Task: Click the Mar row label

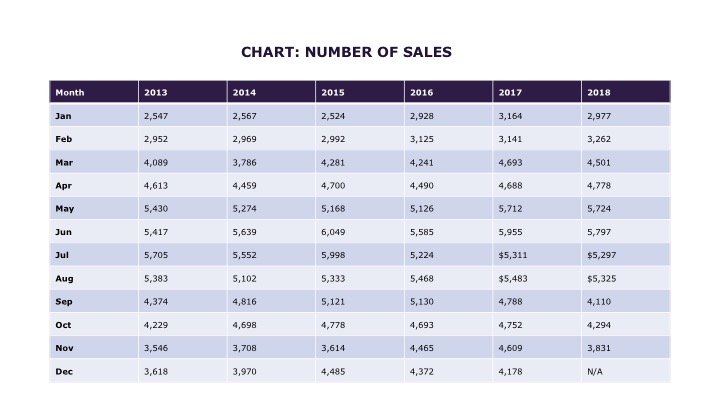Action: [x=64, y=162]
